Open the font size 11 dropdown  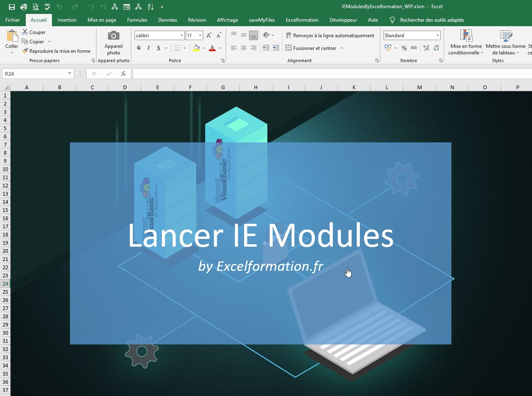200,36
